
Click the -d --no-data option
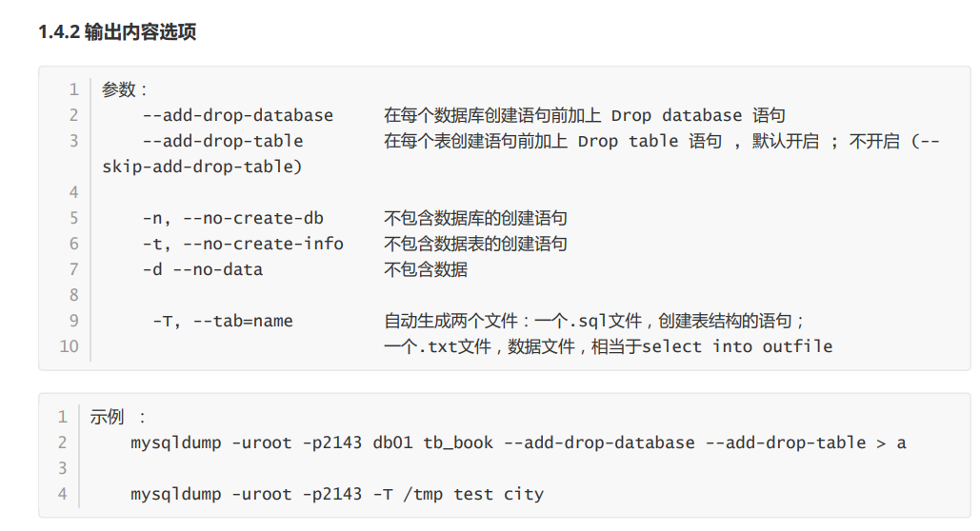pos(202,269)
